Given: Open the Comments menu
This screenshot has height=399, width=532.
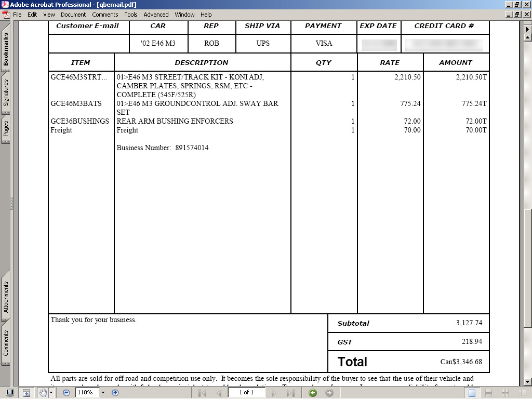Looking at the screenshot, I should [x=105, y=15].
